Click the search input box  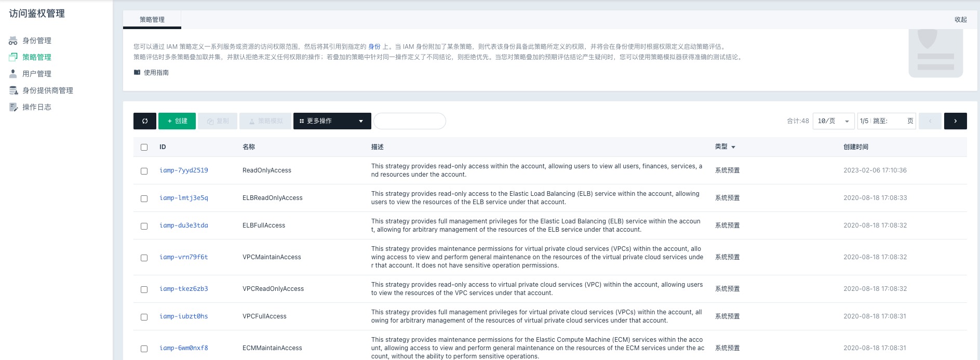pyautogui.click(x=410, y=121)
